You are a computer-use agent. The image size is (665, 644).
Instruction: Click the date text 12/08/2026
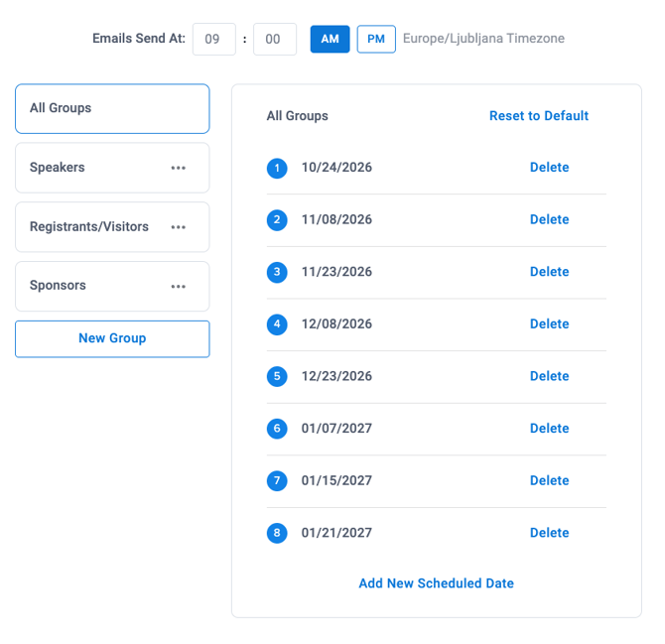336,323
